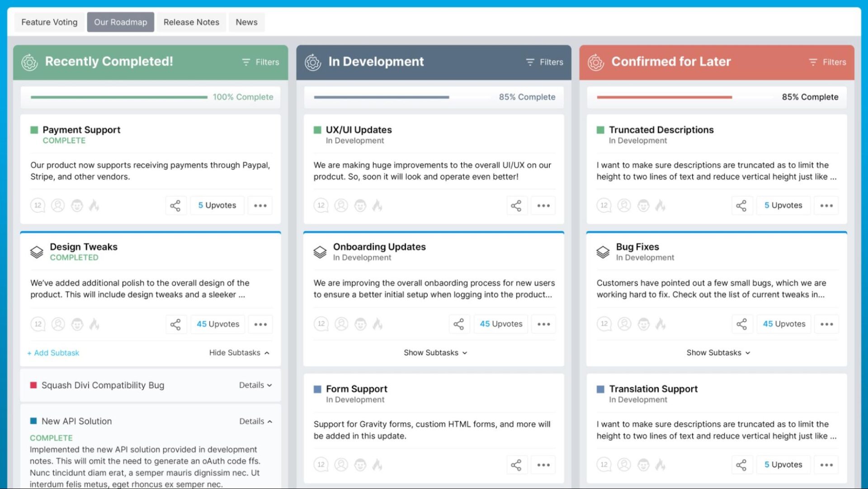Click the roadmap gear icon in In Development header

pos(312,62)
